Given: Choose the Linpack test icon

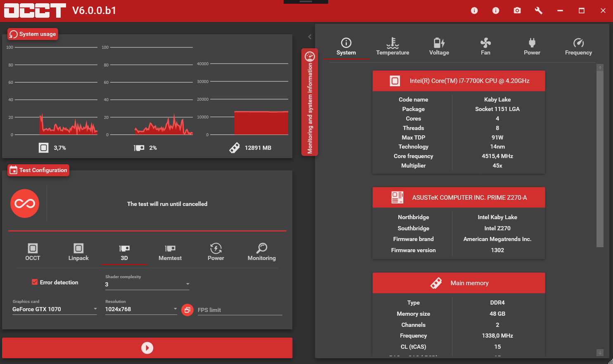Looking at the screenshot, I should [x=78, y=252].
